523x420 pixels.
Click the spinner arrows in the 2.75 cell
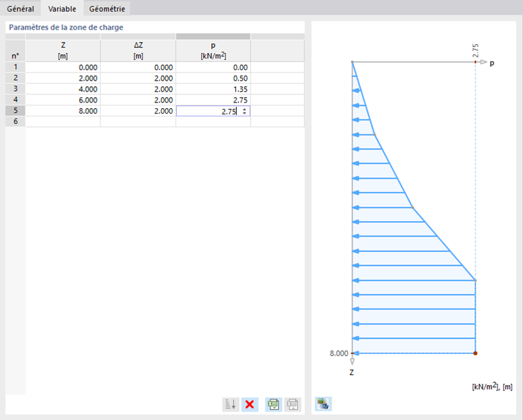click(x=244, y=111)
